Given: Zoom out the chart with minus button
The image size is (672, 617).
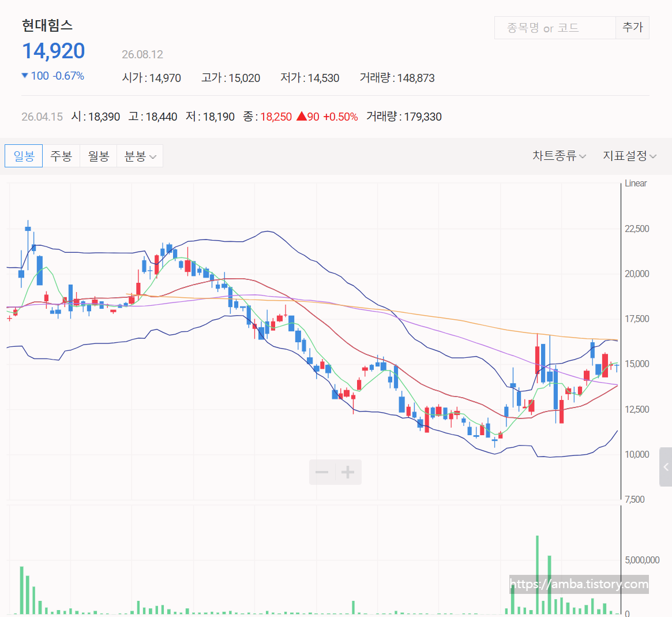Looking at the screenshot, I should [x=322, y=472].
